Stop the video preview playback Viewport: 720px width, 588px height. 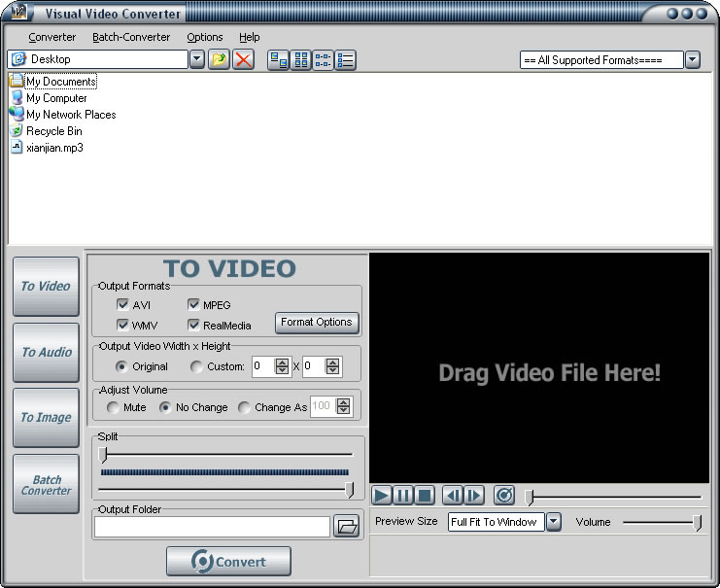424,496
